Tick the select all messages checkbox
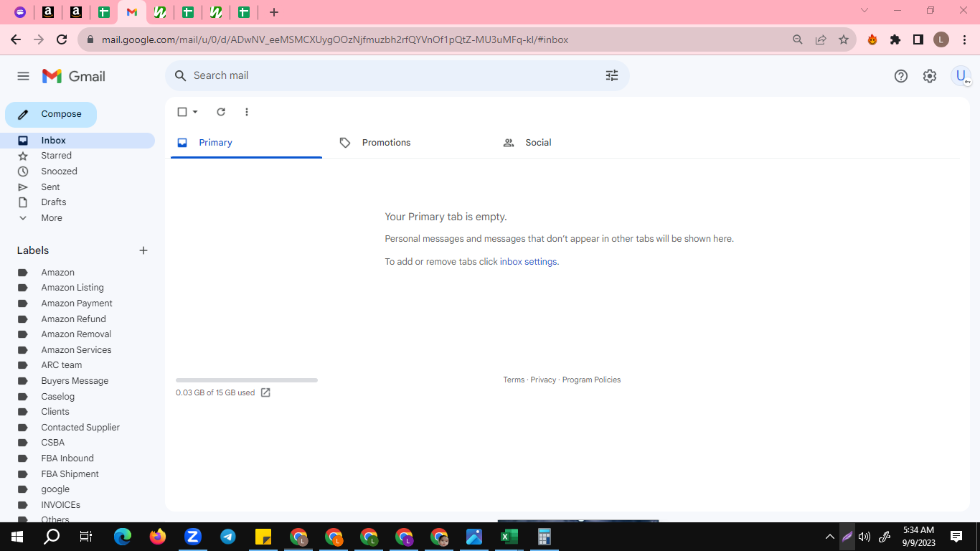Screen dimensions: 980x551 point(182,112)
